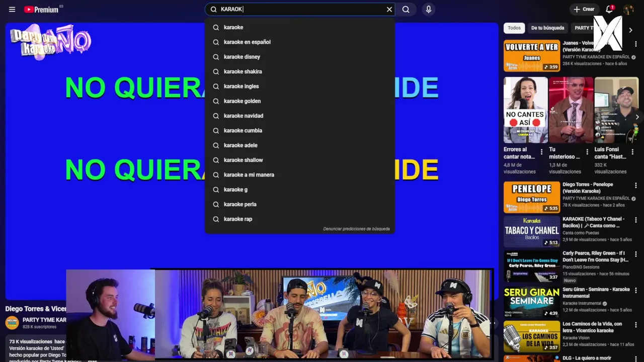Screen dimensions: 644x362
Task: Open the 'Tu misterioso' short thumbnail
Action: (571, 110)
